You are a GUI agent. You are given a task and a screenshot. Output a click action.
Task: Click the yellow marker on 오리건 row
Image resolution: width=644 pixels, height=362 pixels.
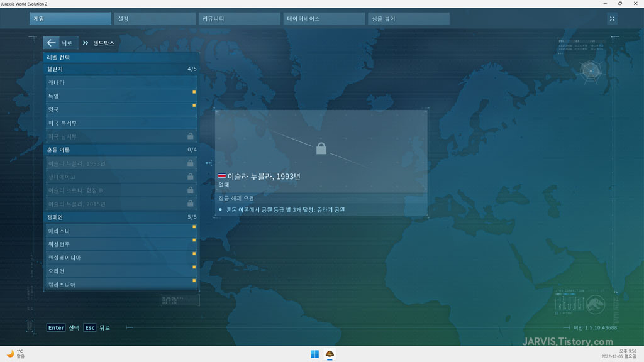tap(194, 267)
